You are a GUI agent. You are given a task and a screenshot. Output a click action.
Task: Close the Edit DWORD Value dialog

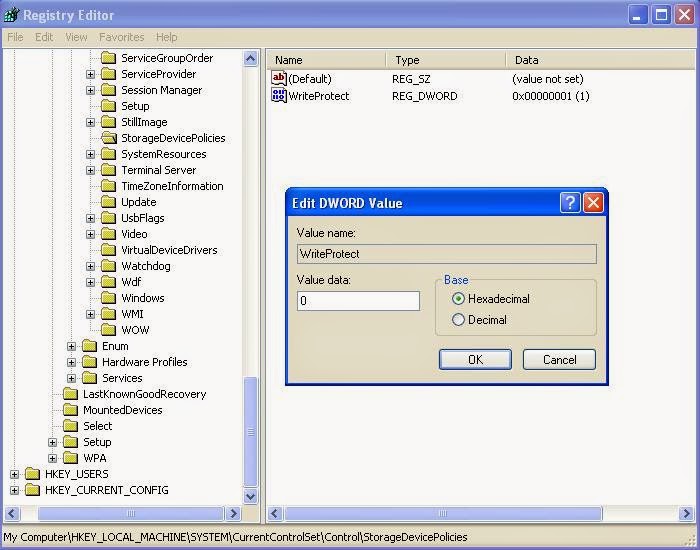[x=593, y=203]
